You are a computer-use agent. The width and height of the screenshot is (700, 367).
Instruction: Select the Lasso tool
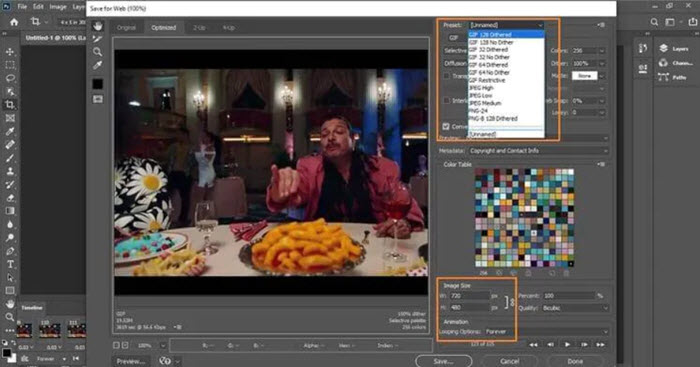coord(10,78)
